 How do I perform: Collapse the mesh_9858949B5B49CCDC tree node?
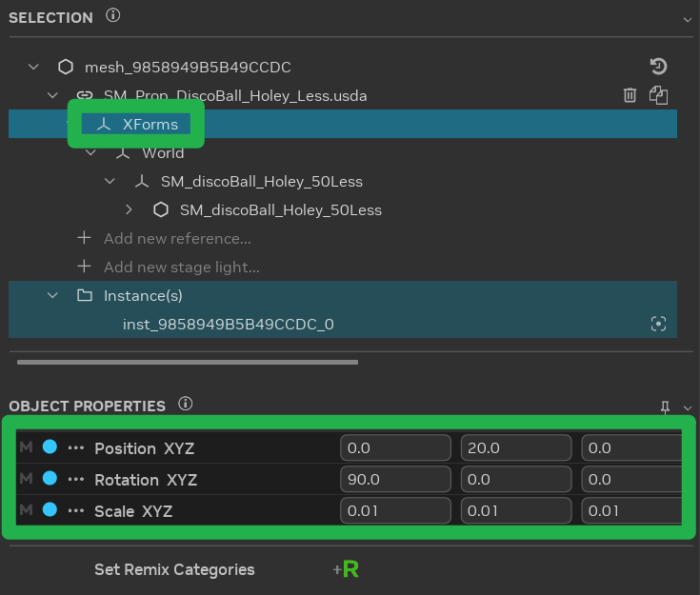(x=34, y=68)
